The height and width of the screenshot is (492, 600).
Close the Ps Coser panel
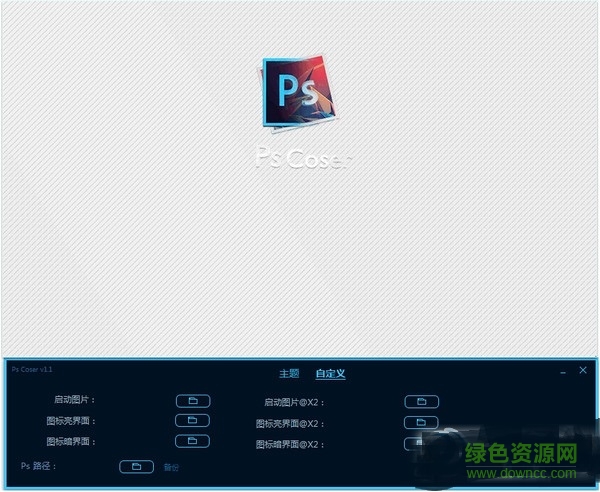(x=583, y=370)
